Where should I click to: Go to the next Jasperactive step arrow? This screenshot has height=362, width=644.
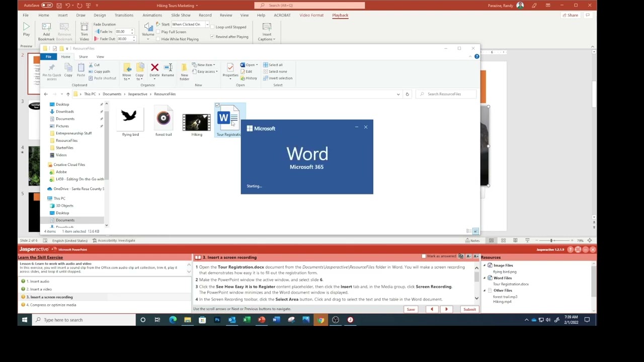(x=446, y=309)
